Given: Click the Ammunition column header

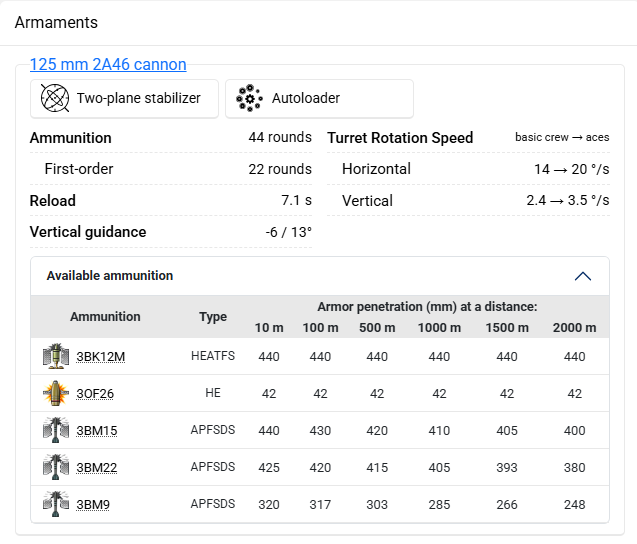Looking at the screenshot, I should [105, 317].
